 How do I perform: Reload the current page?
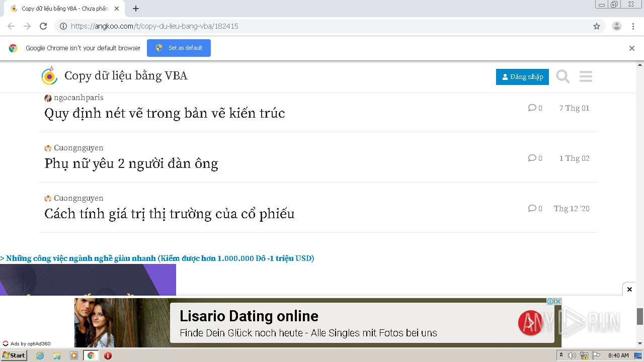[x=43, y=26]
